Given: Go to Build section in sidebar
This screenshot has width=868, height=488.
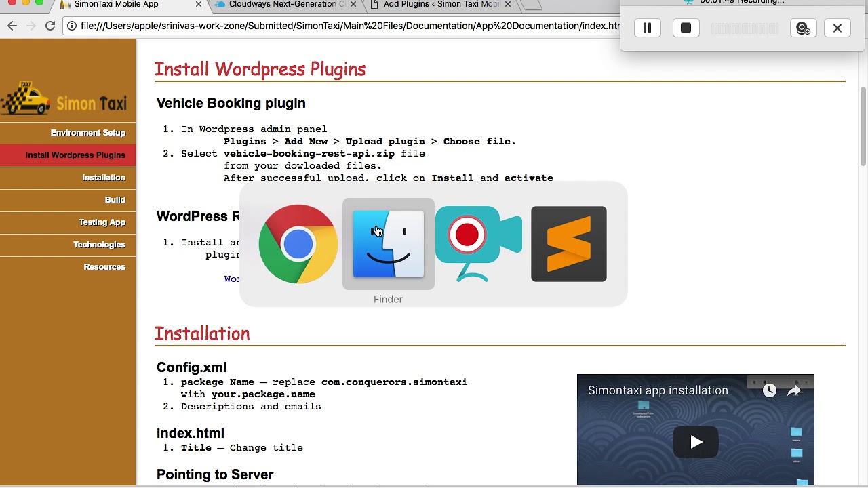Looking at the screenshot, I should coord(115,200).
